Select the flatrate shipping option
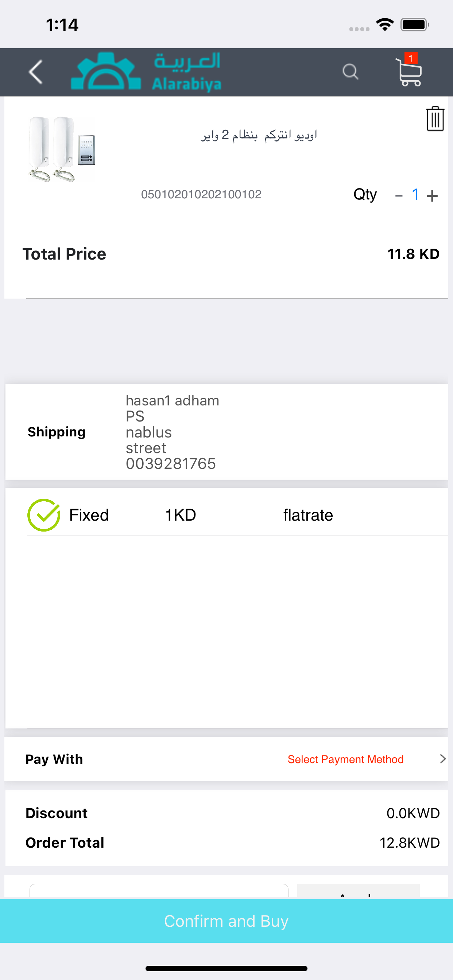Screen dimensions: 453x980 pyautogui.click(x=308, y=515)
